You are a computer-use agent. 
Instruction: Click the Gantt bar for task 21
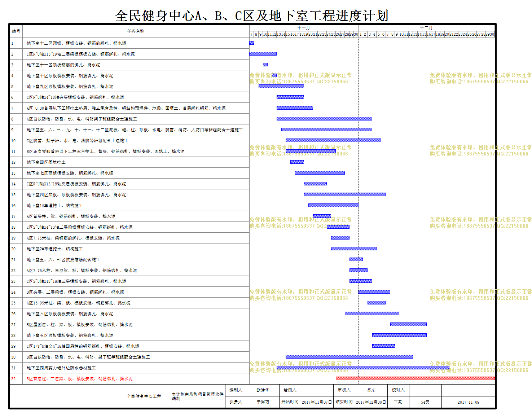click(356, 259)
